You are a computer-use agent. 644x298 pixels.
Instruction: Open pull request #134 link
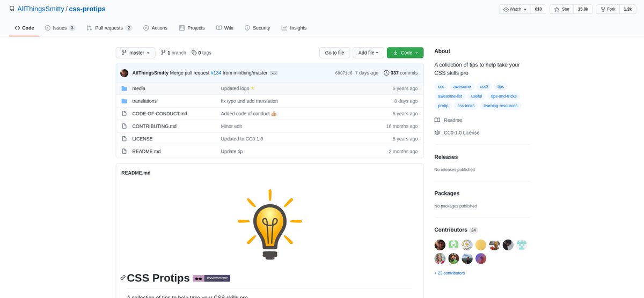(x=216, y=73)
